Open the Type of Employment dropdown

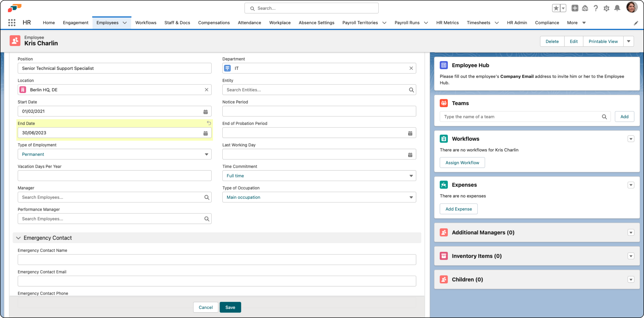[207, 154]
